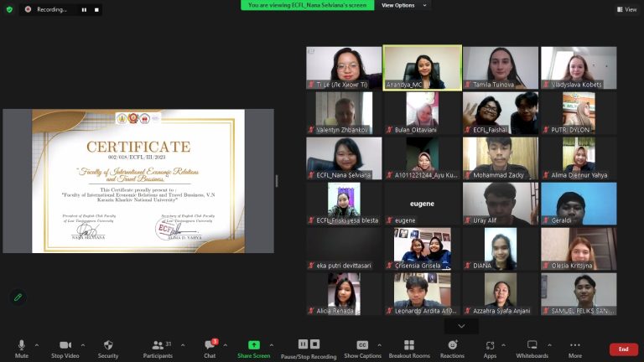This screenshot has height=362, width=644.
Task: Select Anandya_MC's video thumbnail
Action: (x=423, y=67)
